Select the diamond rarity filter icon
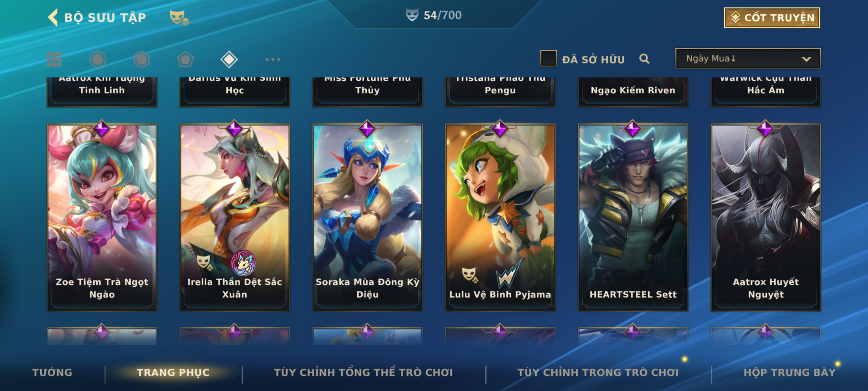 (229, 59)
